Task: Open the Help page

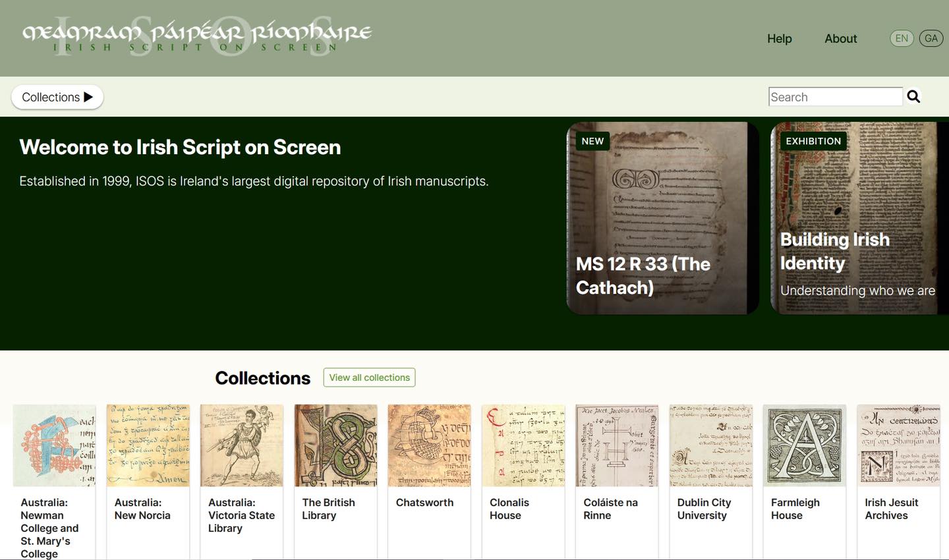Action: (780, 39)
